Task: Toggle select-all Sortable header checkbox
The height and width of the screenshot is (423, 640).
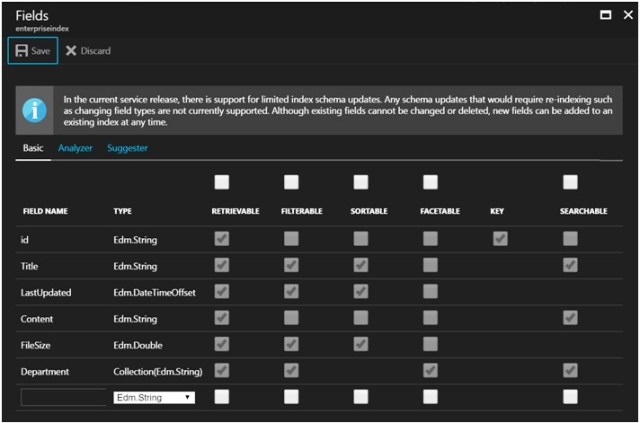Action: click(361, 182)
